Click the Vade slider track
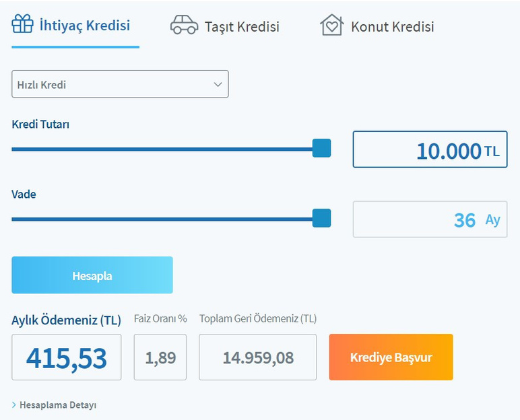Viewport: 520px width, 420px height. [x=162, y=219]
